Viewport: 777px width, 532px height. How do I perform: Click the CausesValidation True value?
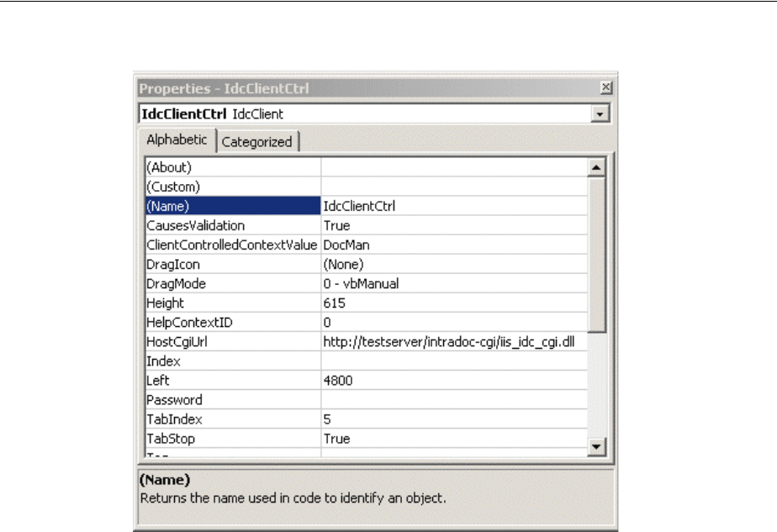(454, 225)
